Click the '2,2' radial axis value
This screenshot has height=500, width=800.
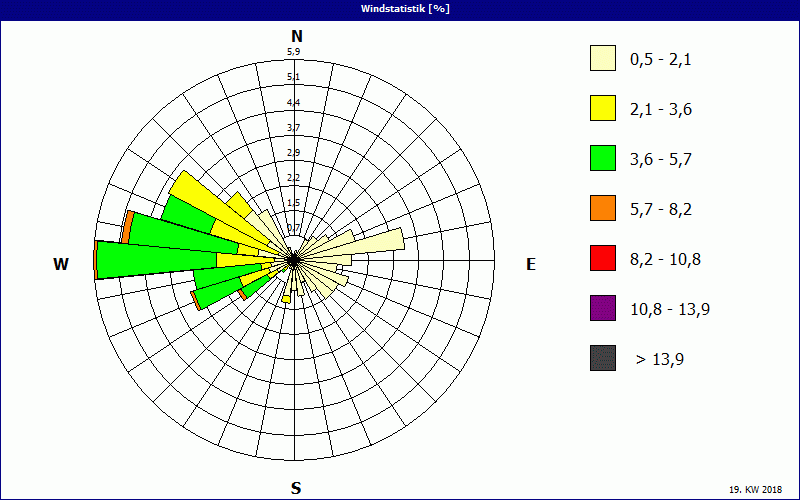tap(293, 178)
